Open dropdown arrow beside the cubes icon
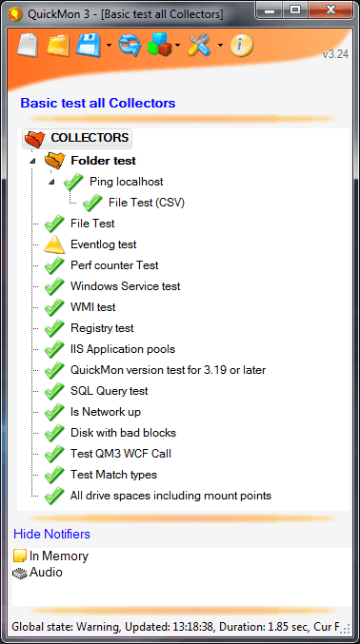The height and width of the screenshot is (644, 360). click(x=178, y=45)
